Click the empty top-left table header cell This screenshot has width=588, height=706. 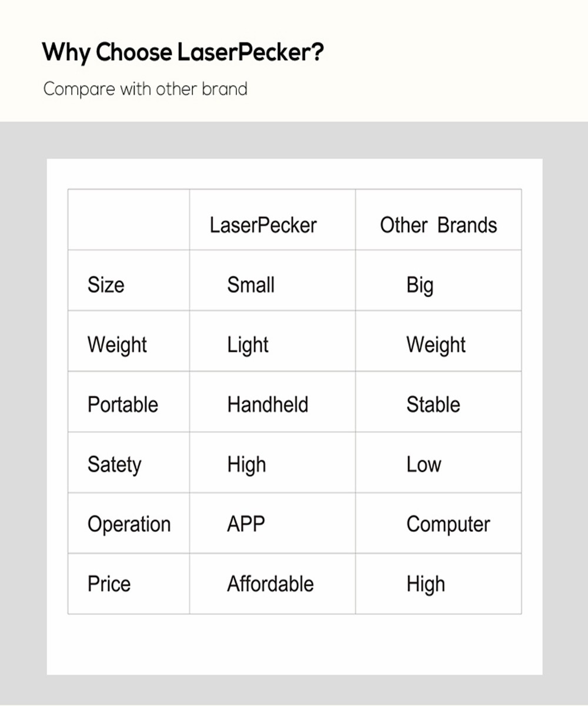click(129, 219)
